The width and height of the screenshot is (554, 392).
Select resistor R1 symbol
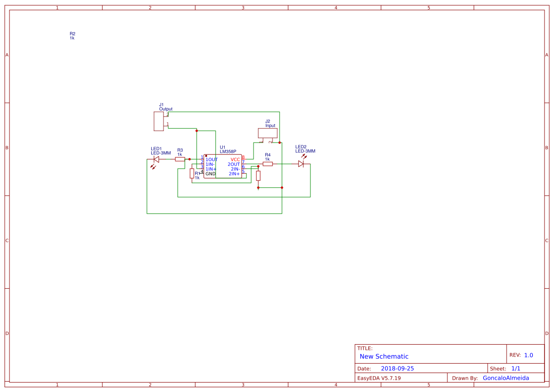192,174
